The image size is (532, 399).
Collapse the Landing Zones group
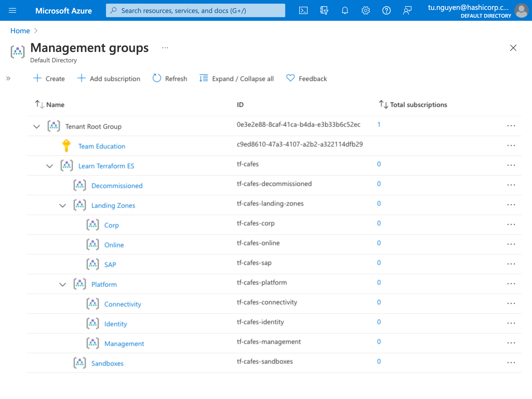tap(63, 205)
